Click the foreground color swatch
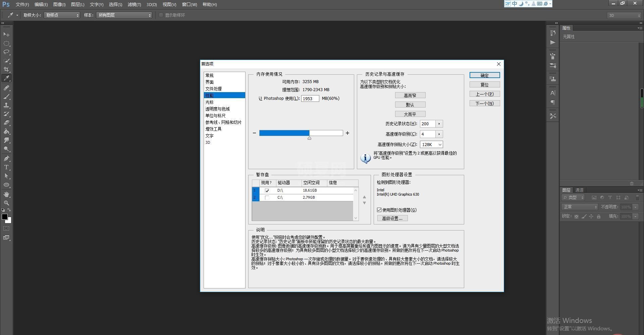644x335 pixels. (4, 216)
